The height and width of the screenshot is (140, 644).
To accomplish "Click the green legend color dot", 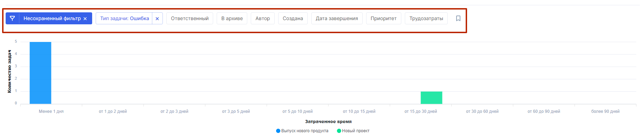I will [x=339, y=131].
